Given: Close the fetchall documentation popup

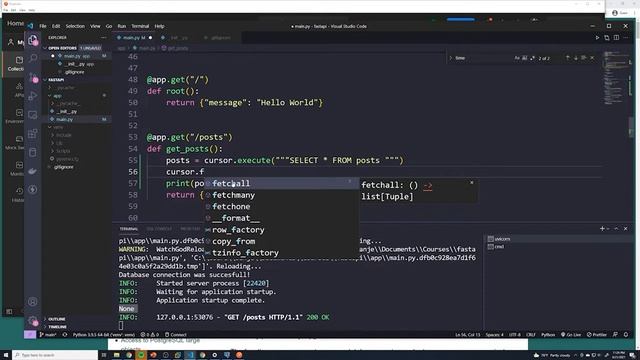Looking at the screenshot, I should click(472, 182).
